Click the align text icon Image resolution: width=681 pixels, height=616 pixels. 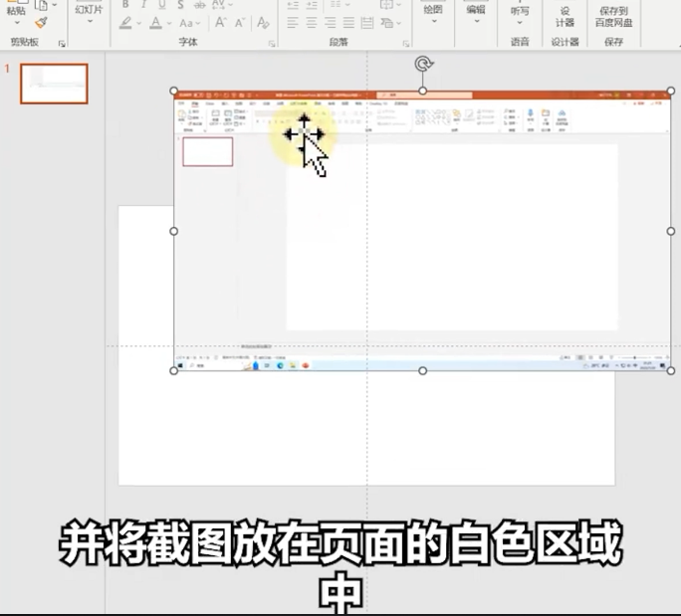coord(386,4)
